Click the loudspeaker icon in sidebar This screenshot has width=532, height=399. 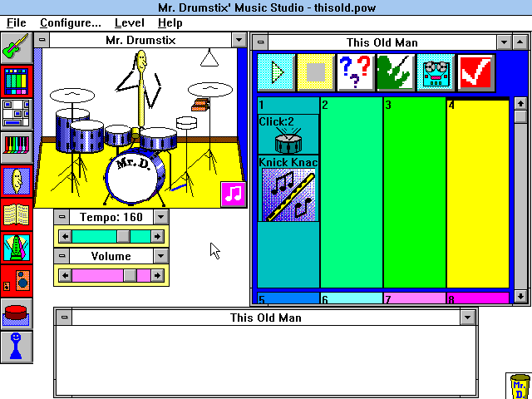(x=17, y=281)
